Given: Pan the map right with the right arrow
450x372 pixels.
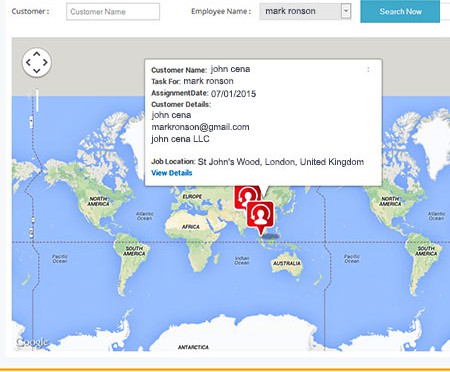Looking at the screenshot, I should point(45,62).
